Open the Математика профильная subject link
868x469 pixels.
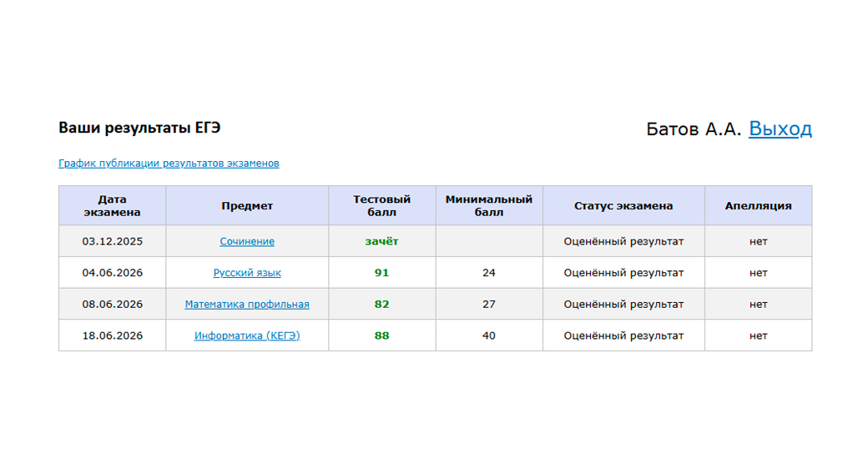pos(247,305)
